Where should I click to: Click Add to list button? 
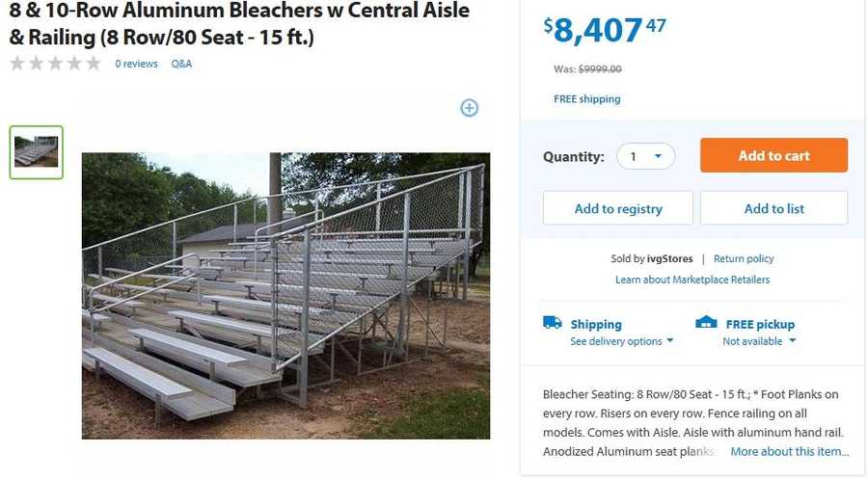[773, 208]
